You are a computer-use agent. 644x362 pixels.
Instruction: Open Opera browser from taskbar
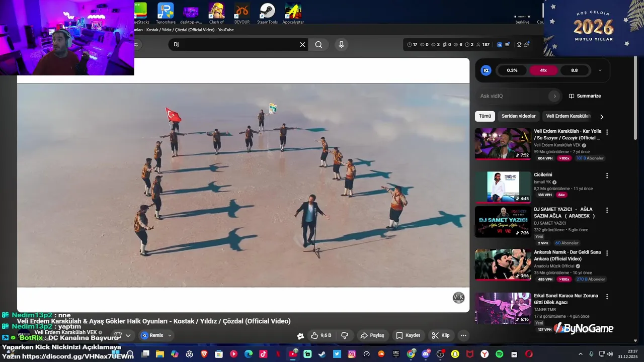click(x=529, y=354)
